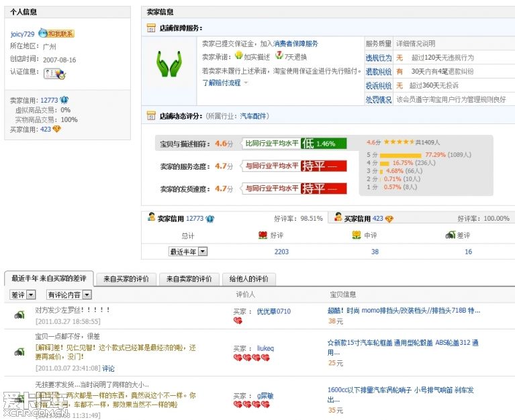
Task: Click the 16 bad reviews count
Action: pyautogui.click(x=469, y=252)
